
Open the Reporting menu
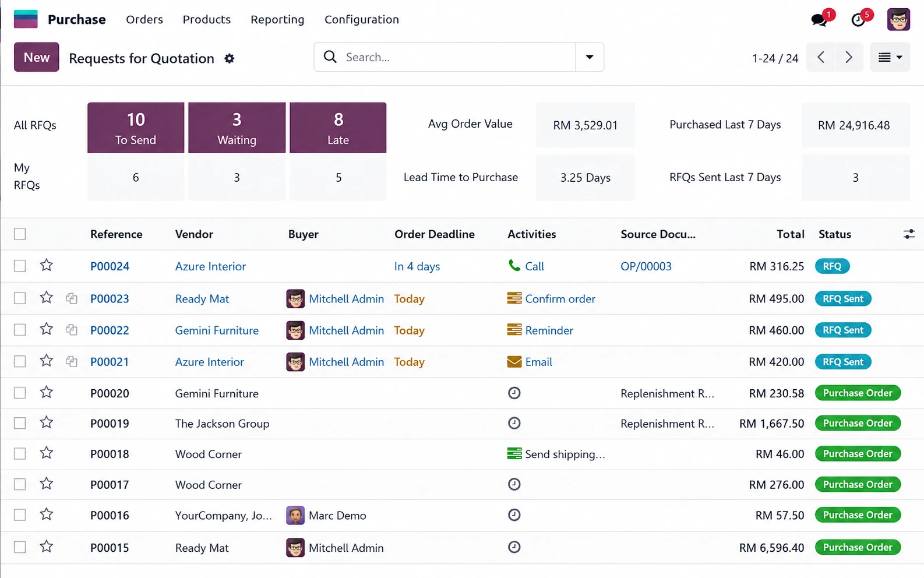277,19
